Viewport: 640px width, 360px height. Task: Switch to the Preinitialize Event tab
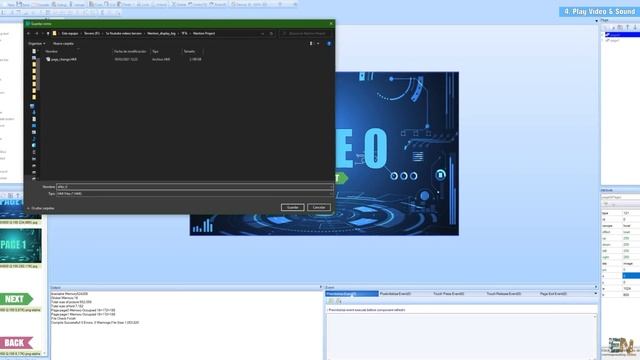click(352, 294)
